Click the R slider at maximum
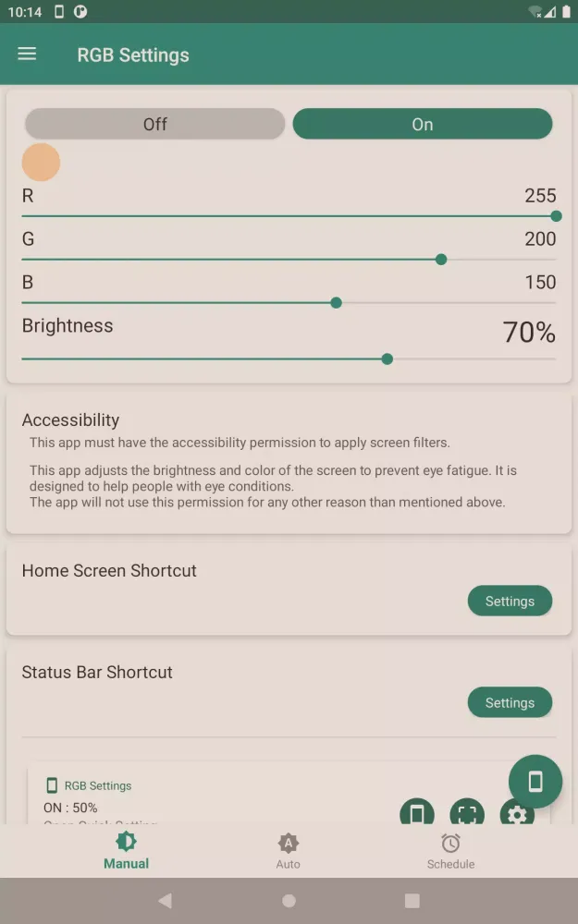The width and height of the screenshot is (578, 924). 555,215
